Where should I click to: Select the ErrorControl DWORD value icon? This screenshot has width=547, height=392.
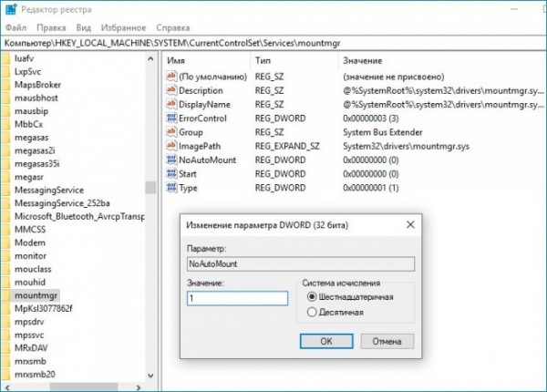point(171,118)
